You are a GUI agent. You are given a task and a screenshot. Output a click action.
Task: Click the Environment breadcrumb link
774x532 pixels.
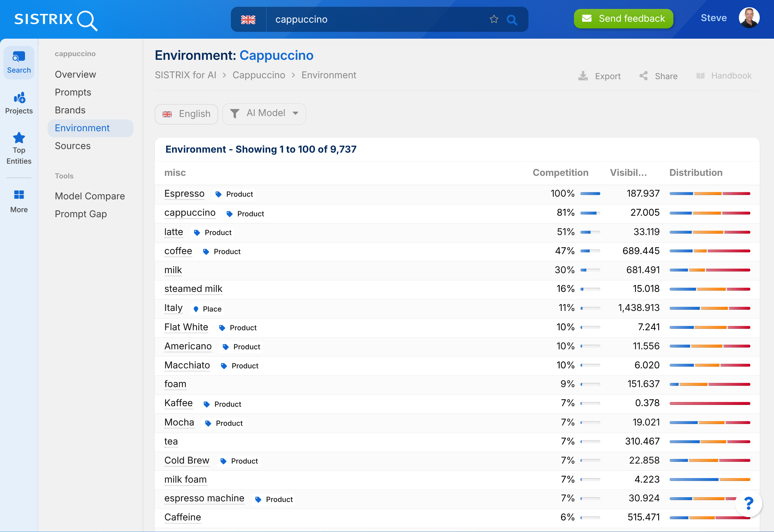click(x=329, y=75)
